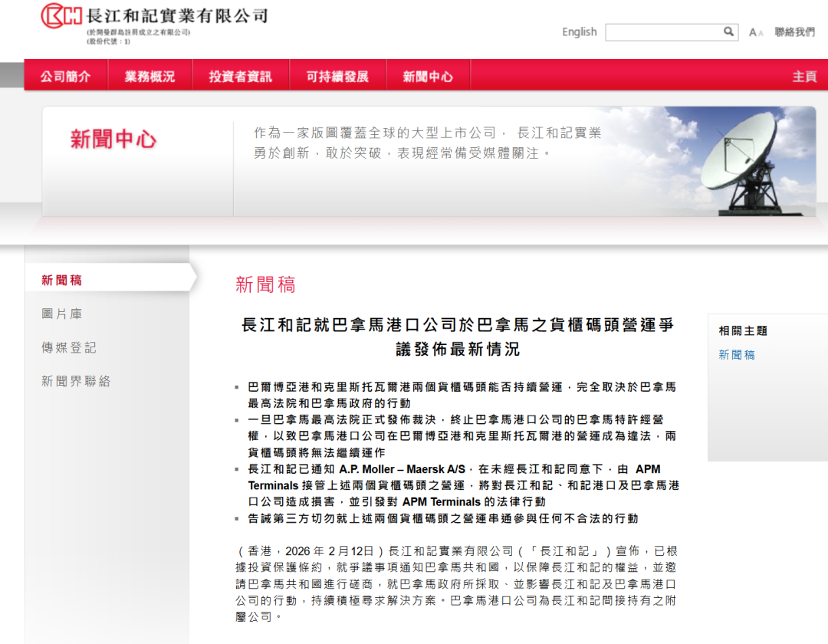
Task: Switch the site language to English
Action: [x=580, y=31]
